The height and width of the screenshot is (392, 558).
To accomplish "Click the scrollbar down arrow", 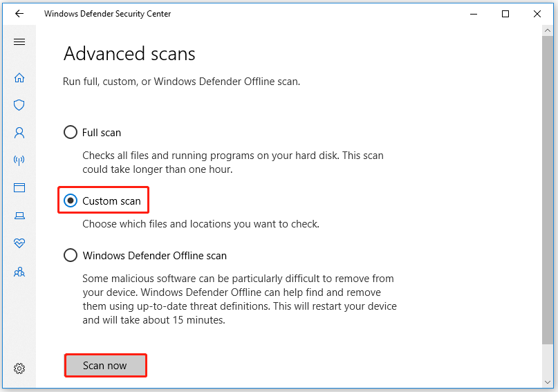I will point(548,382).
